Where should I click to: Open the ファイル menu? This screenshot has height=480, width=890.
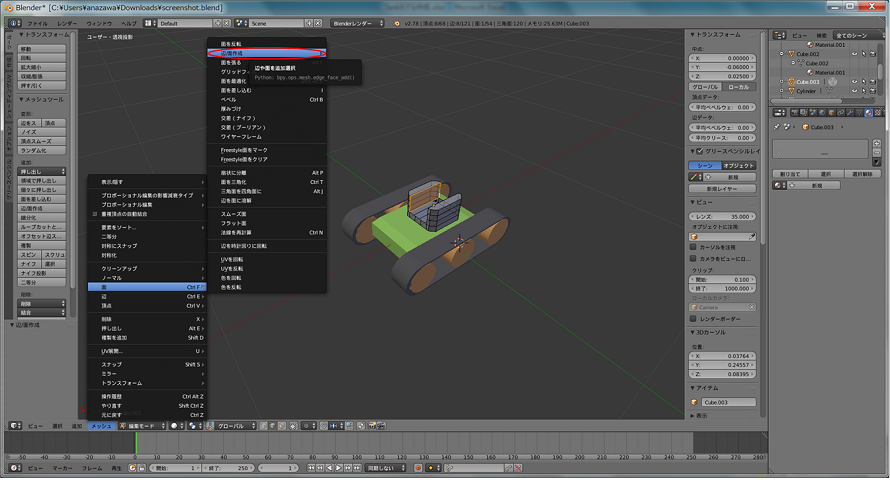36,22
